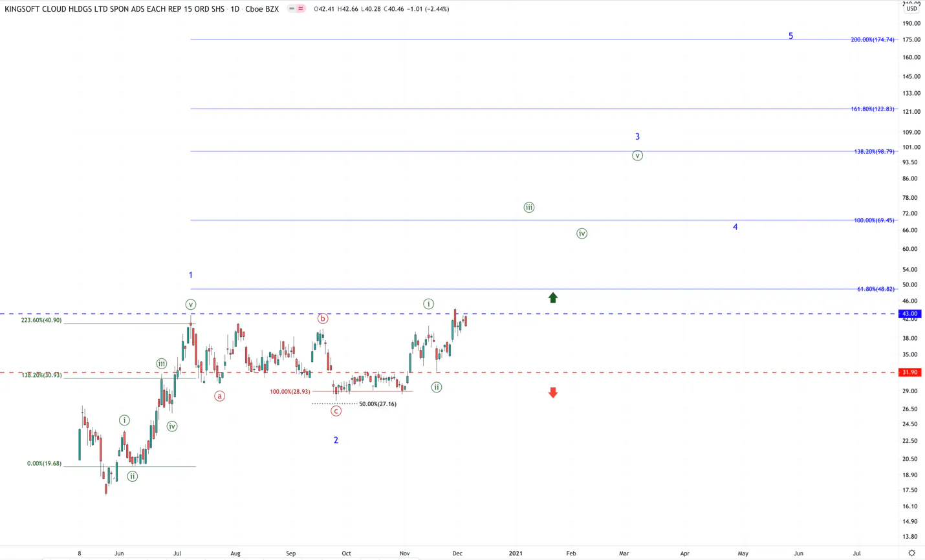Select circled wave v label under blue 3
Screen dimensions: 925x560
pos(637,156)
